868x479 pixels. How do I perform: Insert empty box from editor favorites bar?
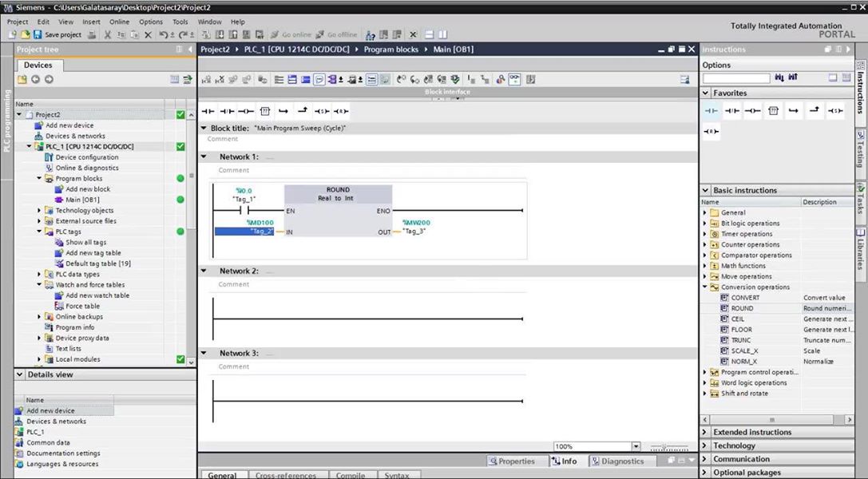click(x=264, y=111)
